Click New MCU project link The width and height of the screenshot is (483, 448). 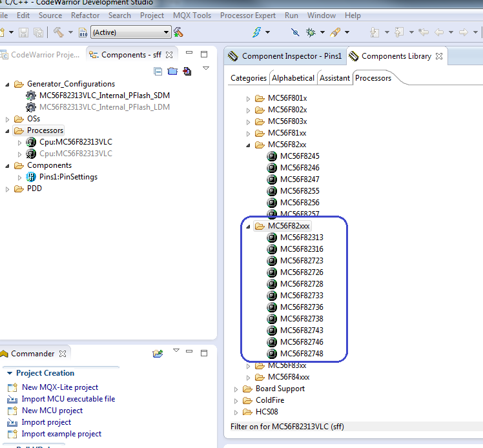click(x=52, y=411)
